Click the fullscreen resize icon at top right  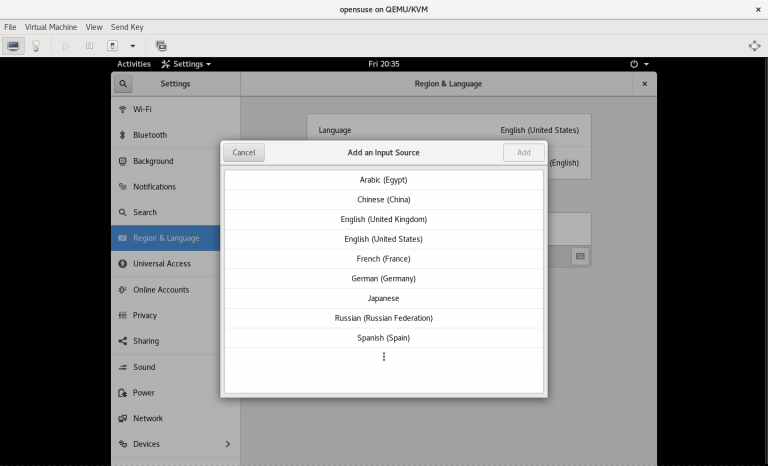(x=754, y=46)
